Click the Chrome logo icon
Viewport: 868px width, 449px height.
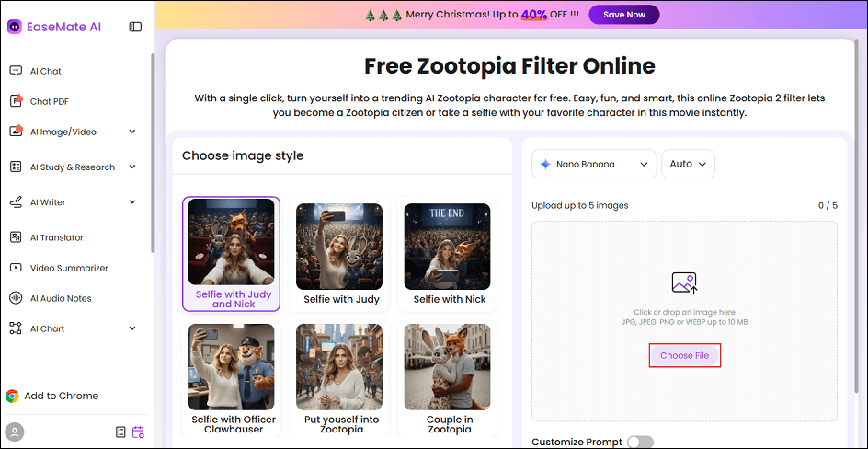(12, 396)
